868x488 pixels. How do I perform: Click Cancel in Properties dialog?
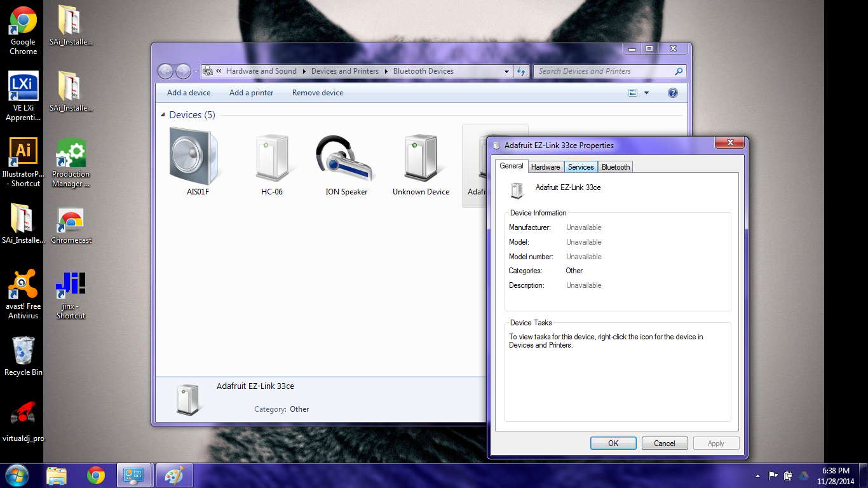pos(665,444)
